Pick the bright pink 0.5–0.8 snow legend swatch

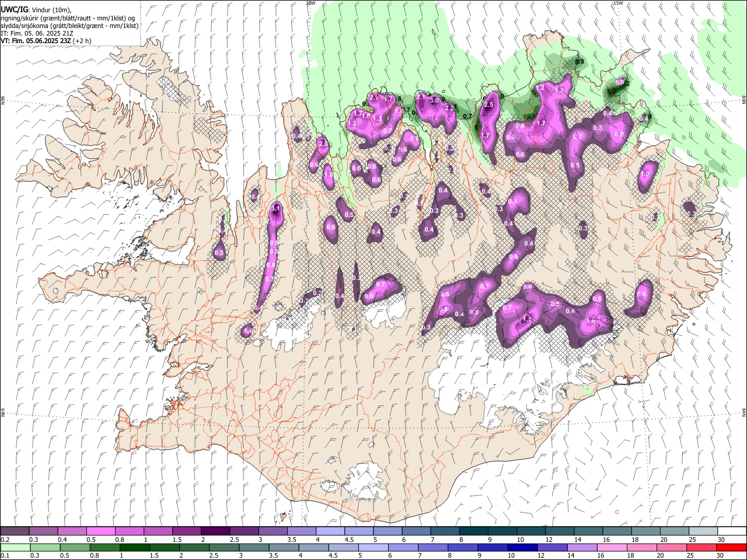click(x=100, y=531)
